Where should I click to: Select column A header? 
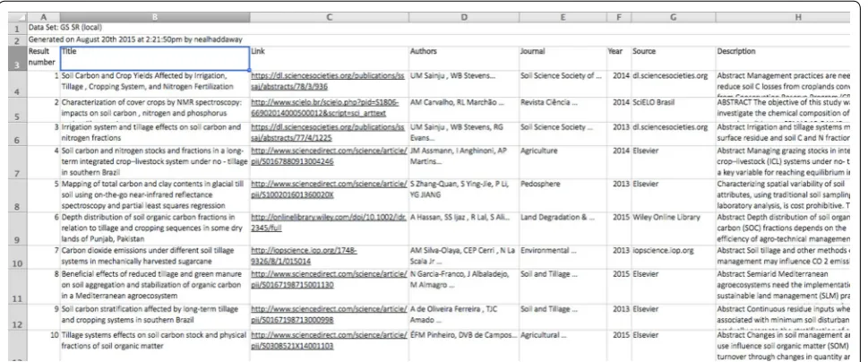point(43,17)
